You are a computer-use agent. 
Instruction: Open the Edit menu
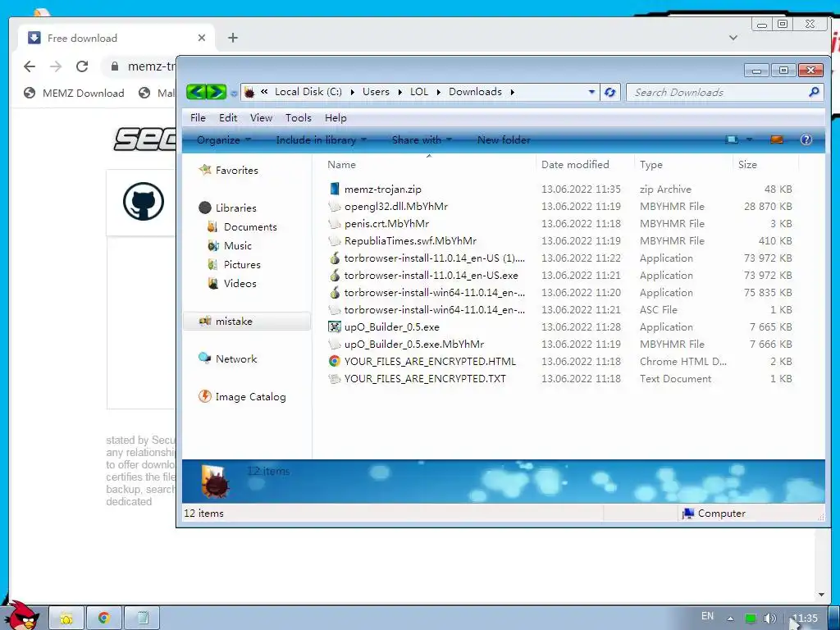[228, 118]
